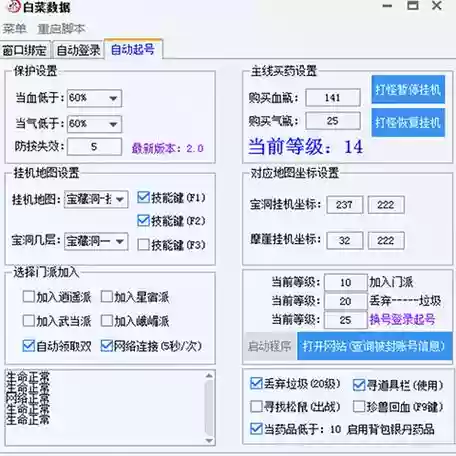Uncheck 技能键 (F1) checkbox
This screenshot has width=456, height=456.
143,197
